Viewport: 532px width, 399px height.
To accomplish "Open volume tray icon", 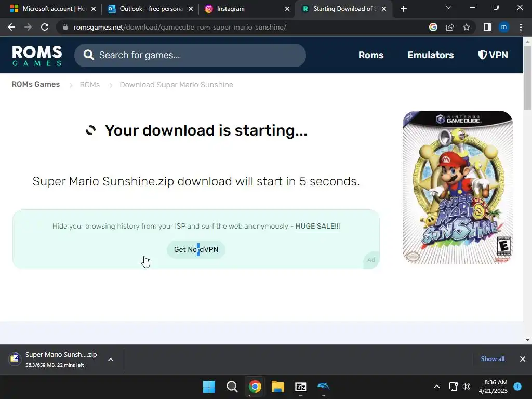I will (466, 387).
